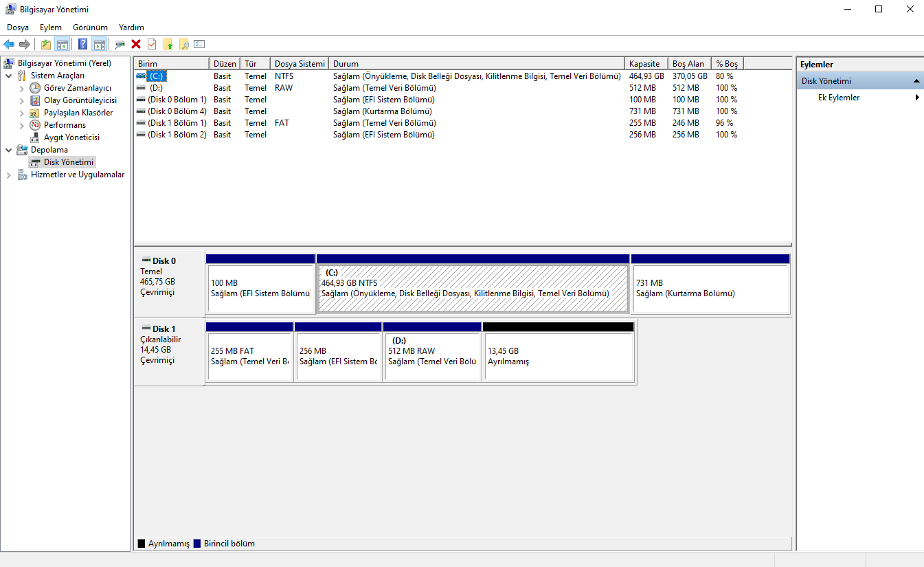
Task: Expand Hizmetler ve Uygulamalar node arrow
Action: click(8, 175)
